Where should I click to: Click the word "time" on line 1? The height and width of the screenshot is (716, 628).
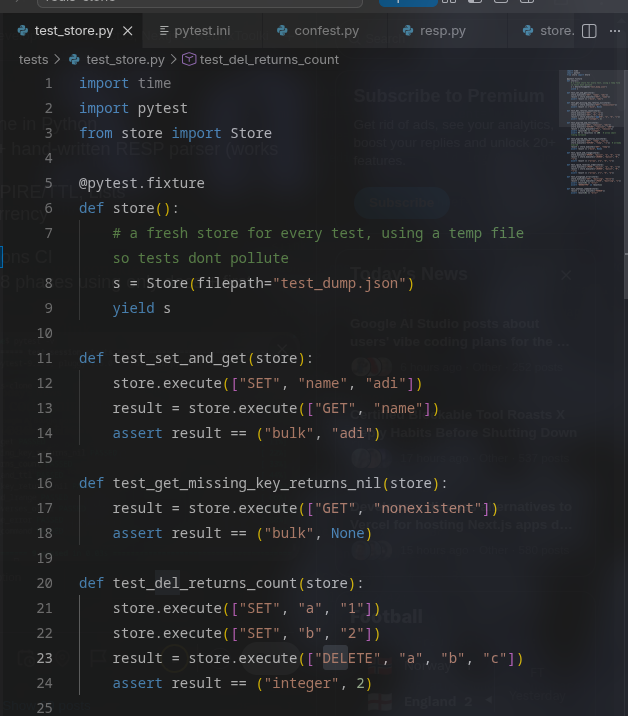(154, 83)
